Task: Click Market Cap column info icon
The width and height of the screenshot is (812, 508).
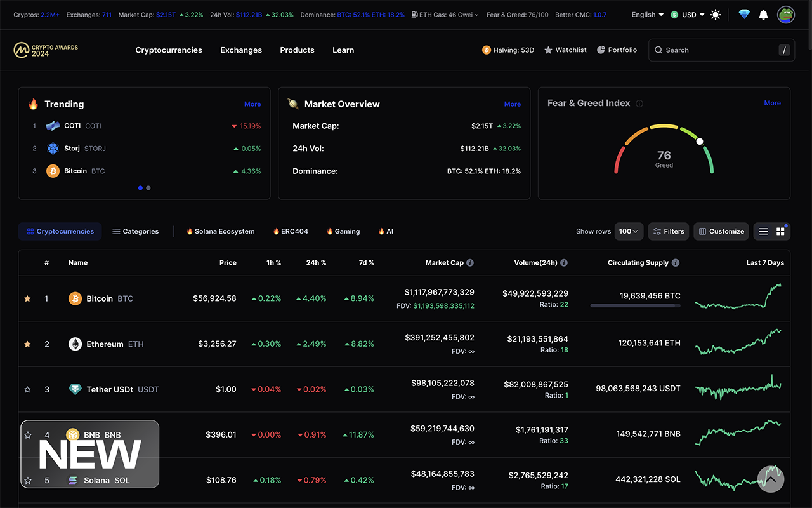Action: coord(470,263)
